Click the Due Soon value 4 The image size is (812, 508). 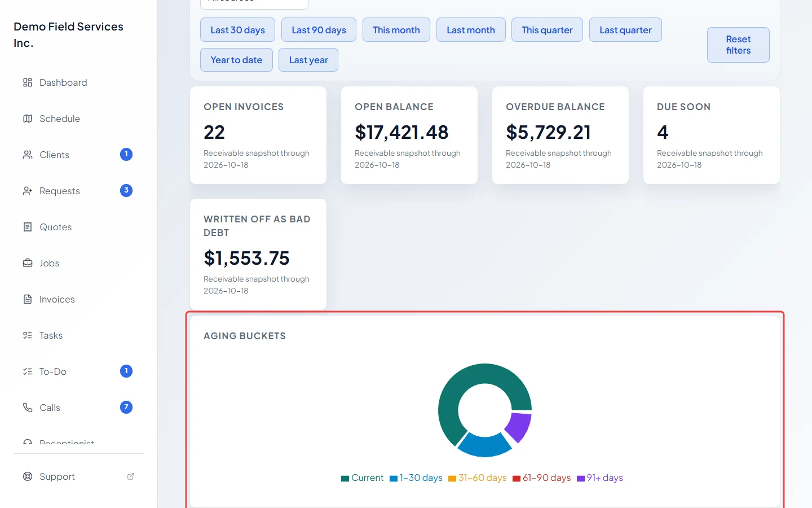(x=663, y=132)
